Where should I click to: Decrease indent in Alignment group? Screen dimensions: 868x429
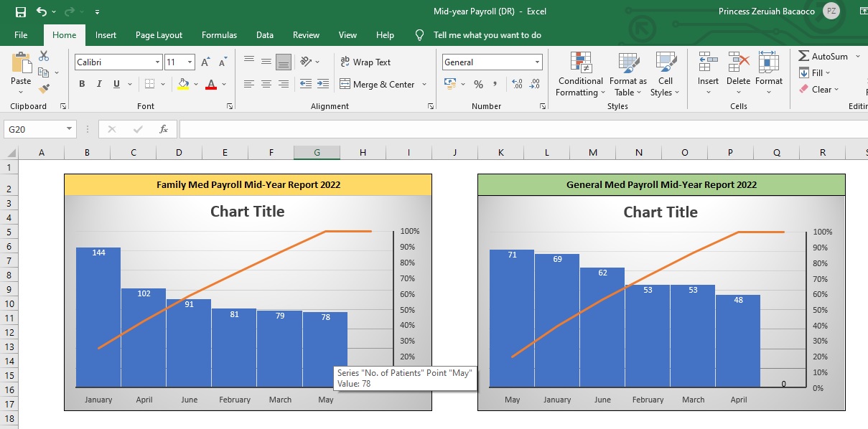coord(305,84)
